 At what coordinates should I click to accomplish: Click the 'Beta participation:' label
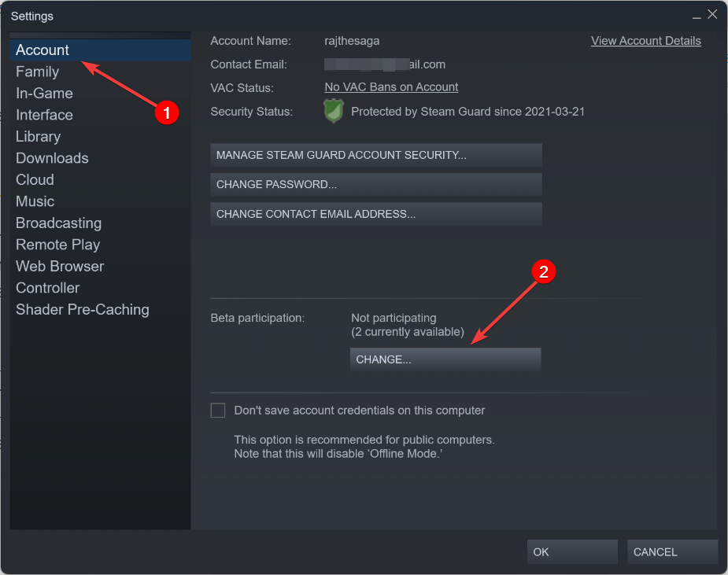pyautogui.click(x=257, y=318)
